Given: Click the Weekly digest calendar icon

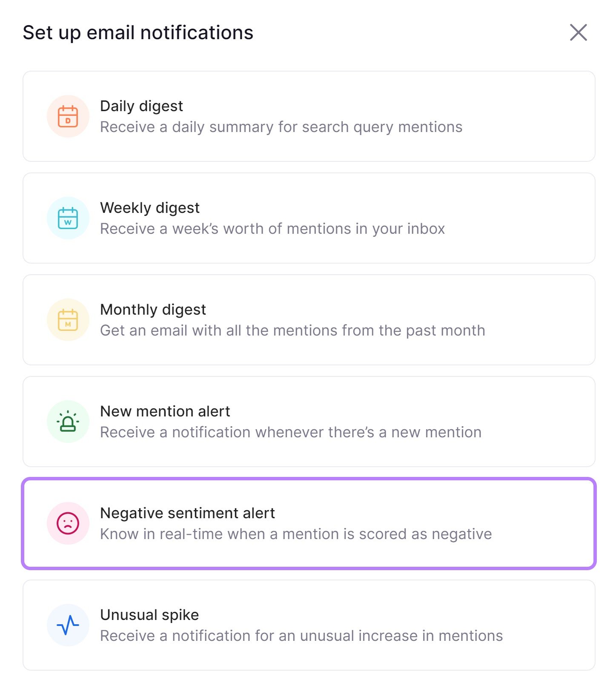Looking at the screenshot, I should (x=68, y=218).
